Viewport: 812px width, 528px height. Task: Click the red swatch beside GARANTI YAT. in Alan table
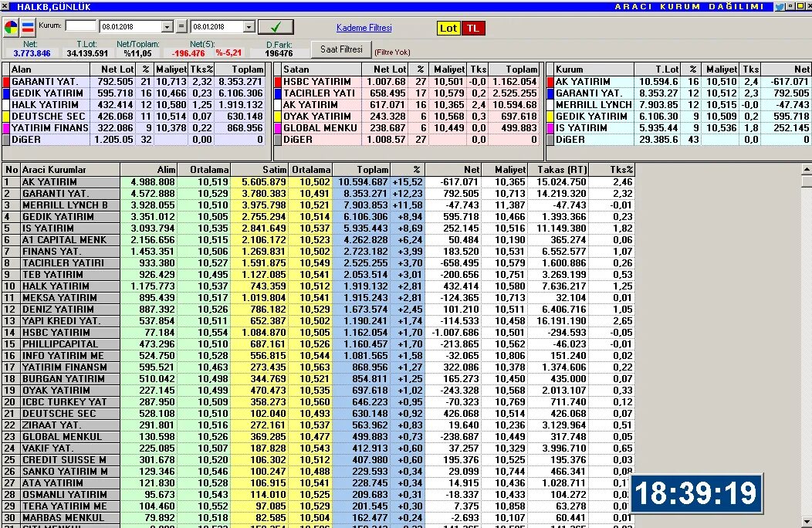tap(6, 82)
